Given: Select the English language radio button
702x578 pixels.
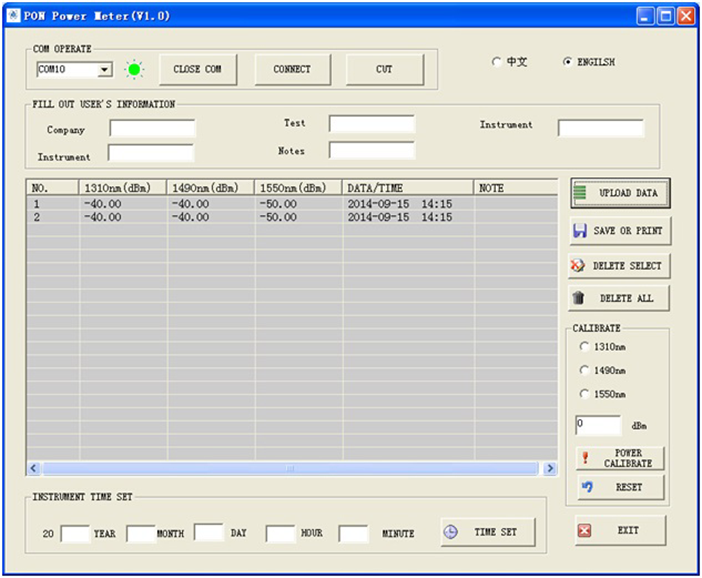Looking at the screenshot, I should pyautogui.click(x=568, y=62).
